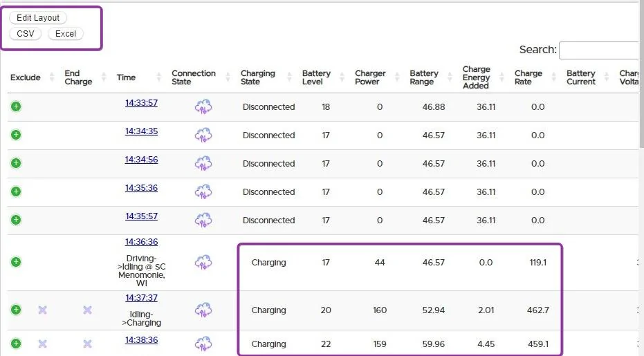Click the Charging state in the 14:36:36 row
The width and height of the screenshot is (644, 356).
(268, 263)
